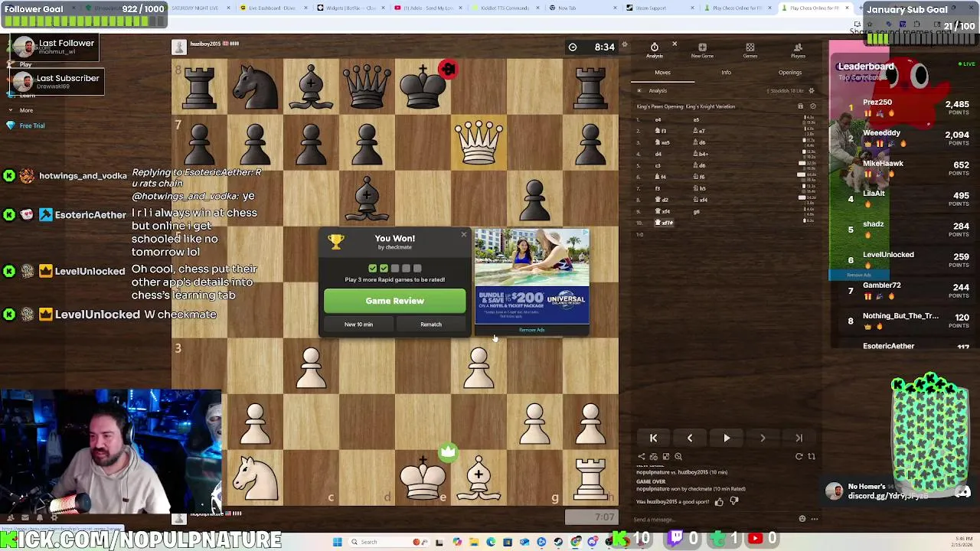980x551 pixels.
Task: Share the game via share icon
Action: coord(642,457)
